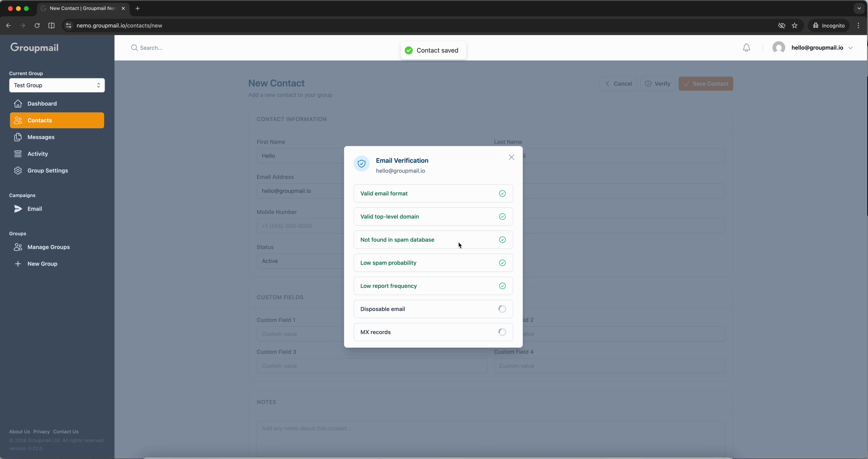868x459 pixels.
Task: Close the Email Verification dialog
Action: [511, 157]
